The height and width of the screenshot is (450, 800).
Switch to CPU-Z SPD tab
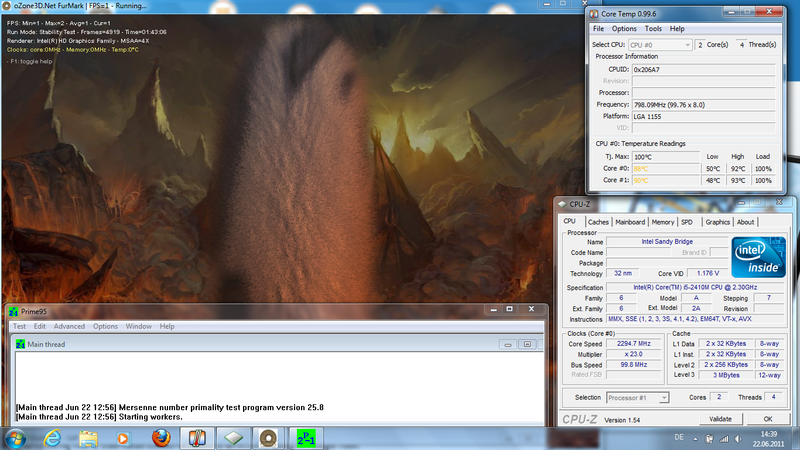click(687, 222)
